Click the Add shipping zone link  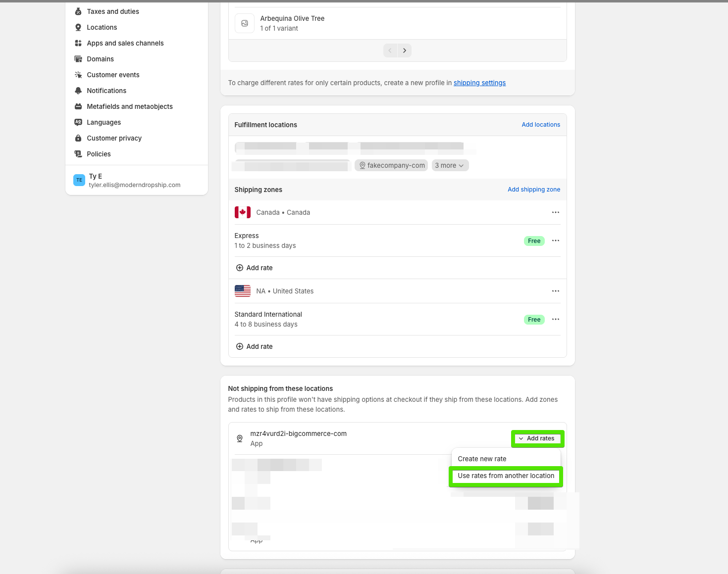(x=534, y=190)
